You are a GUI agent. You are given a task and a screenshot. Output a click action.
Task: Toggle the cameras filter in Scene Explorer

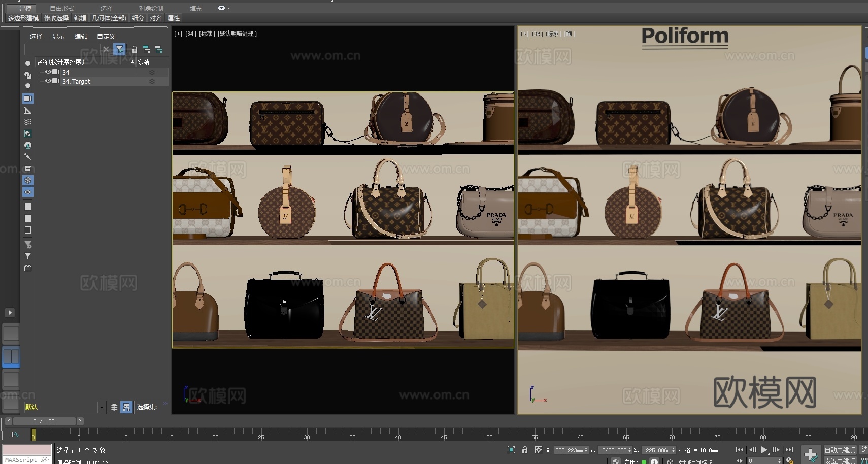[x=28, y=98]
